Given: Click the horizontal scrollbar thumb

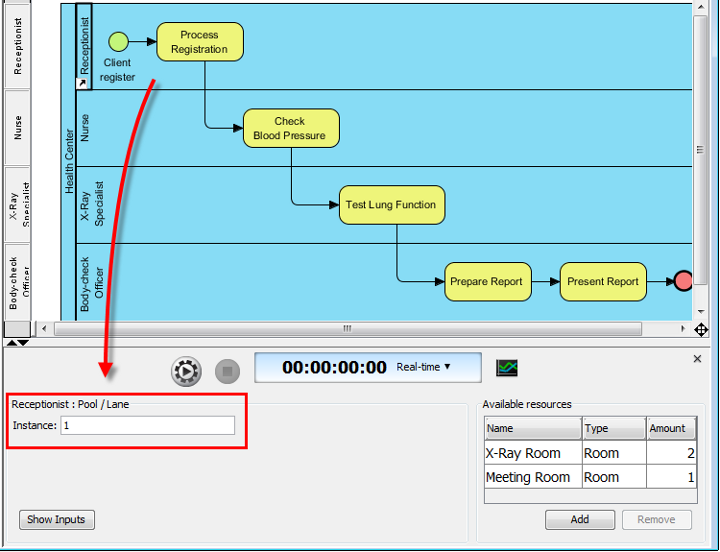Looking at the screenshot, I should tap(348, 328).
